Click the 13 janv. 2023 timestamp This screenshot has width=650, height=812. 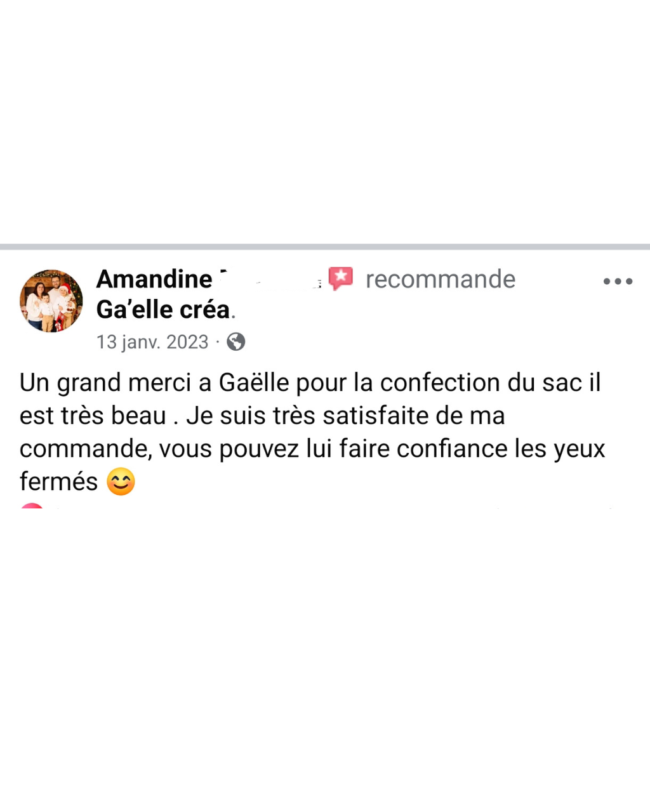(x=152, y=342)
